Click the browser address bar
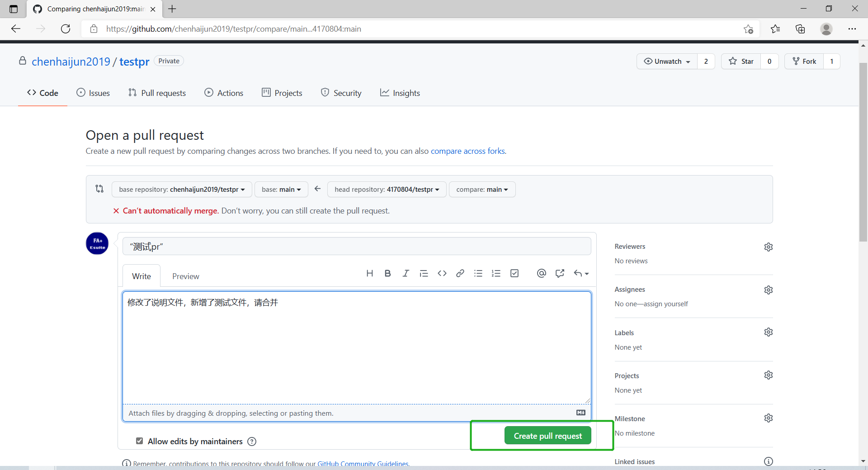Viewport: 868px width, 470px height. pyautogui.click(x=420, y=29)
